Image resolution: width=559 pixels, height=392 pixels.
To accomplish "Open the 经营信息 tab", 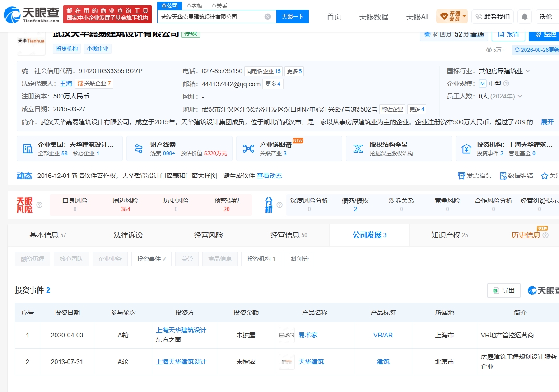I will tap(289, 235).
